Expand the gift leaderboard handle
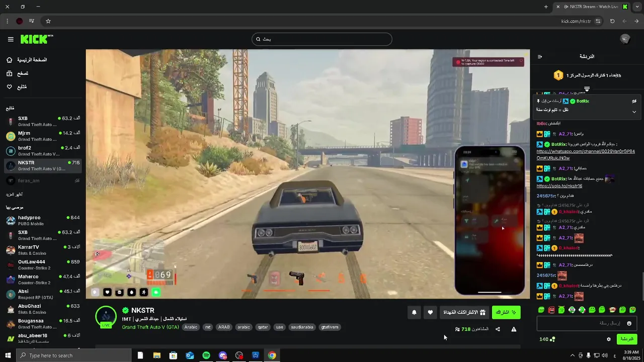644x362 pixels. (587, 89)
